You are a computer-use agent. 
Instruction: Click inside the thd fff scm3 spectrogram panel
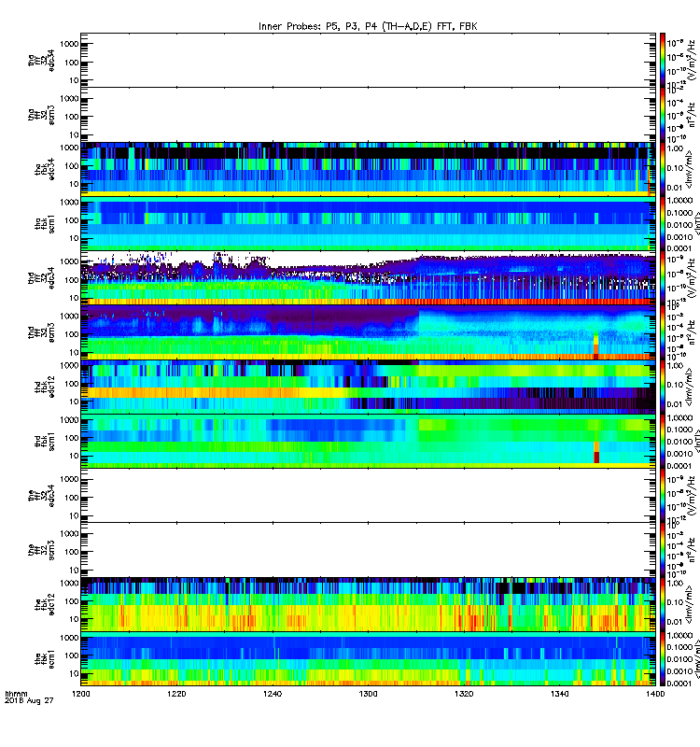point(368,331)
